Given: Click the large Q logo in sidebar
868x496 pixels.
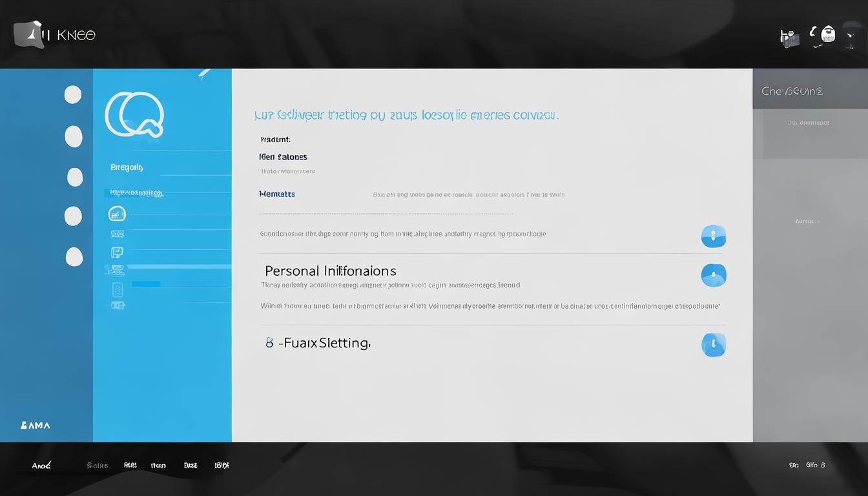Looking at the screenshot, I should pyautogui.click(x=134, y=115).
